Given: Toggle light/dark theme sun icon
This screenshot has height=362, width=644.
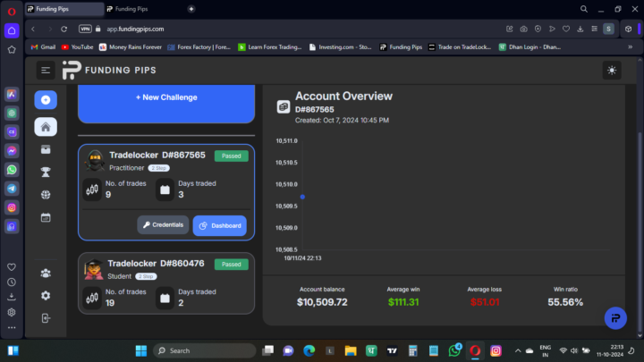Looking at the screenshot, I should [x=612, y=71].
